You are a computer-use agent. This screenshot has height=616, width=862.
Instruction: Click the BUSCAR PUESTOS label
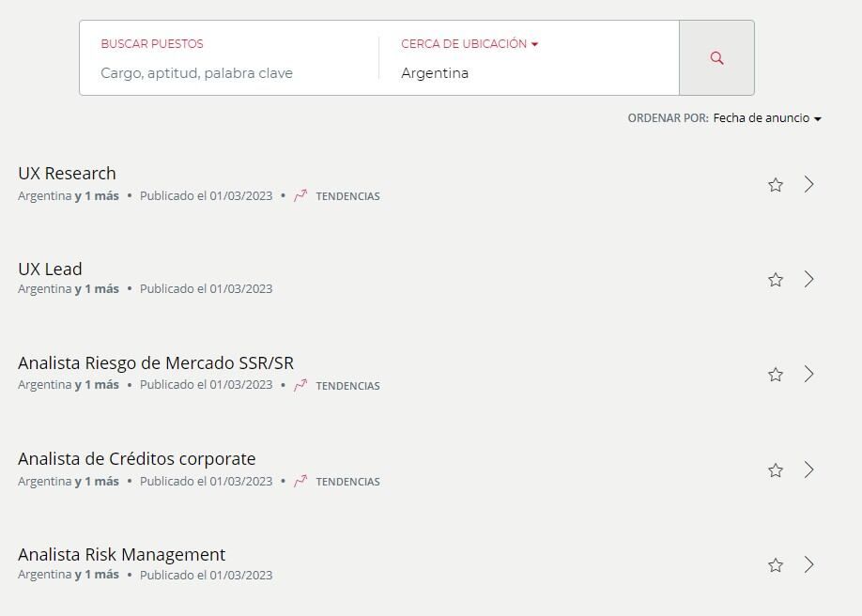151,43
